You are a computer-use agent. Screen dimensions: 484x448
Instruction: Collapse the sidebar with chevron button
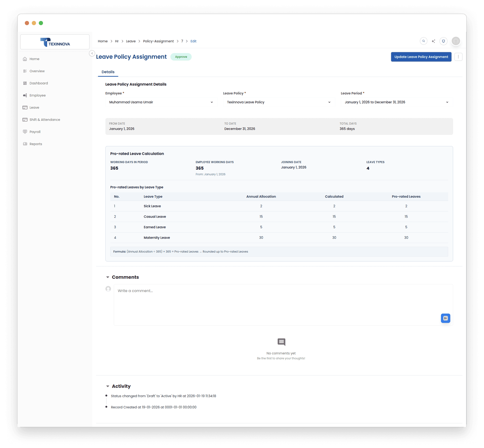point(92,53)
